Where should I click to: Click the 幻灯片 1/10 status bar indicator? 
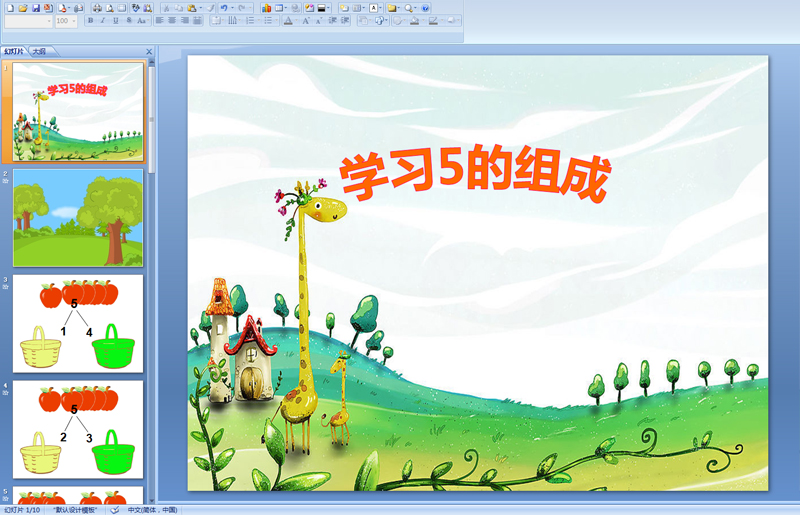22,510
